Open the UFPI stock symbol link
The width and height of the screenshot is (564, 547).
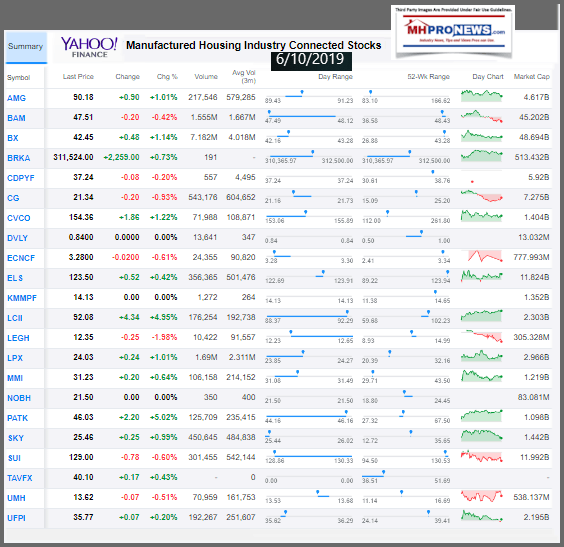coord(16,518)
